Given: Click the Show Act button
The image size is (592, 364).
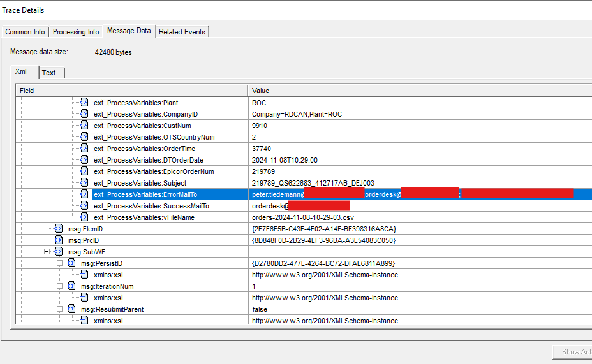Looking at the screenshot, I should pyautogui.click(x=572, y=351).
